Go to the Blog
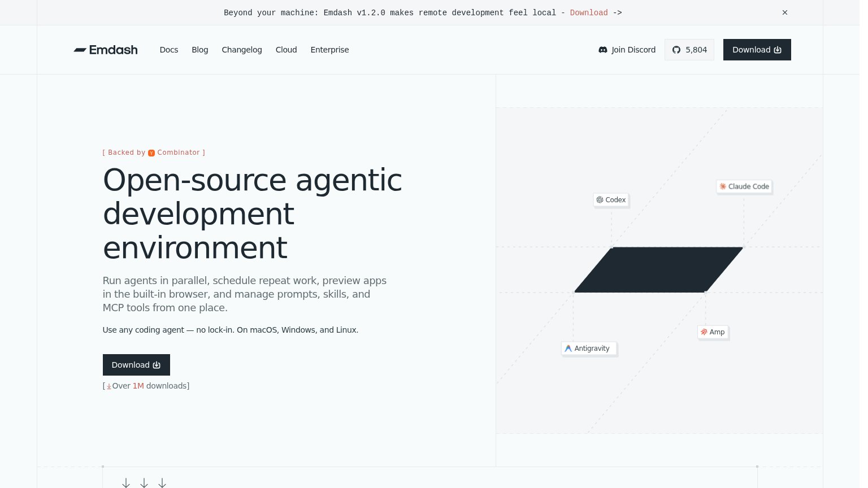Viewport: 868px width, 488px height. 200,50
